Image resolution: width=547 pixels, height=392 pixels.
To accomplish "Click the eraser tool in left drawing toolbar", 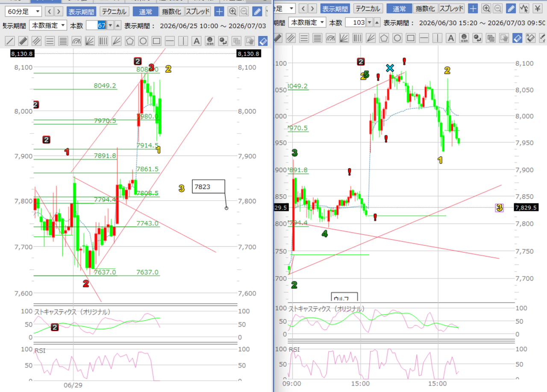I will [262, 41].
